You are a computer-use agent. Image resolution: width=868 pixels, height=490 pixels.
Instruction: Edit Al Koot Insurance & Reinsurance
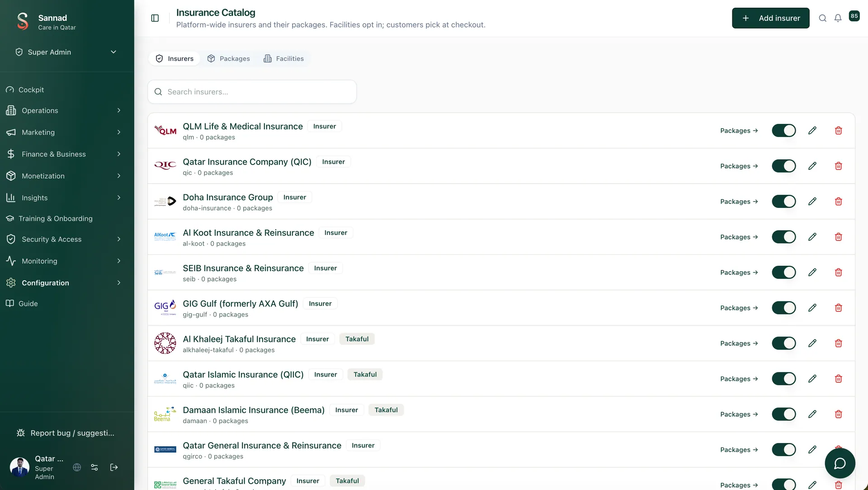click(812, 237)
